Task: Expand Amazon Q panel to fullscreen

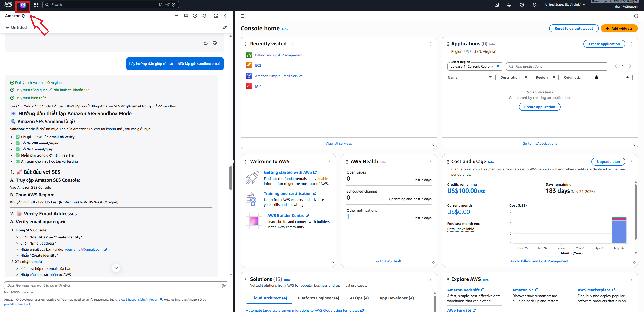Action: click(x=216, y=16)
